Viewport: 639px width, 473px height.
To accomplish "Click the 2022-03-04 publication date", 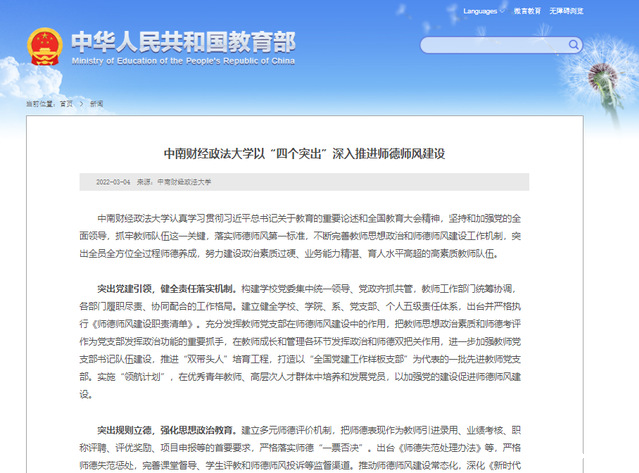I will click(113, 183).
